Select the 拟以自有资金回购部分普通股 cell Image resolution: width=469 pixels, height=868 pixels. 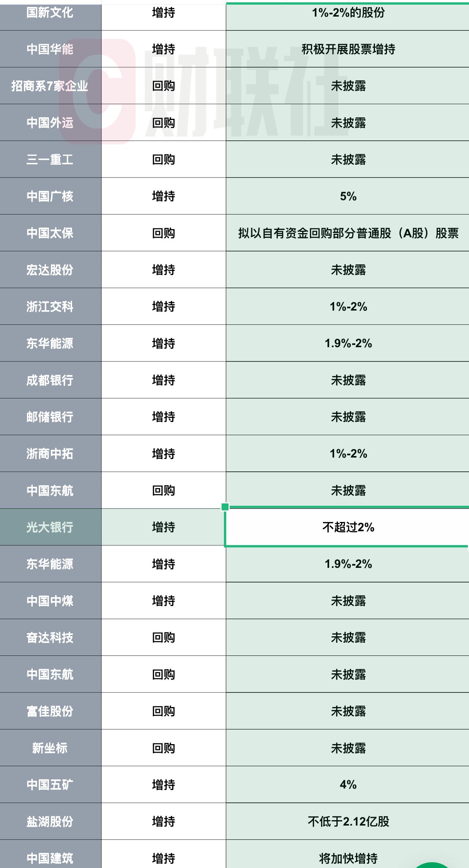pyautogui.click(x=348, y=233)
